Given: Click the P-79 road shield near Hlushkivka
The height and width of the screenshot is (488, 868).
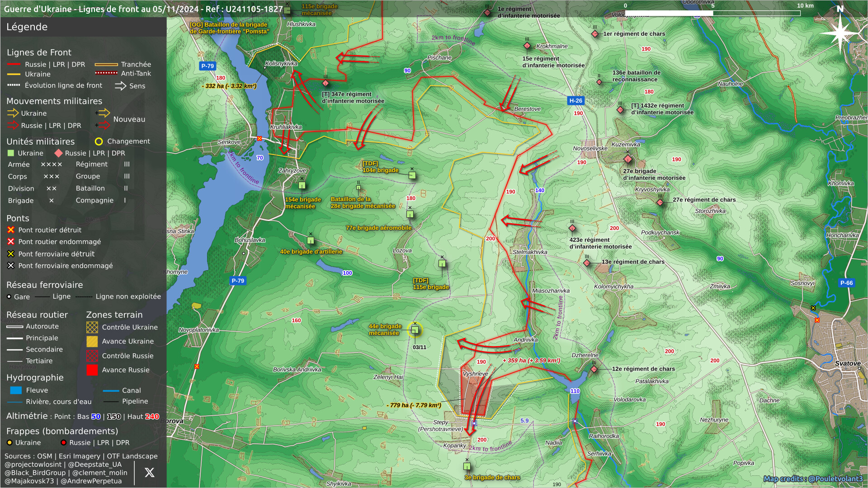Looking at the screenshot, I should [x=208, y=66].
